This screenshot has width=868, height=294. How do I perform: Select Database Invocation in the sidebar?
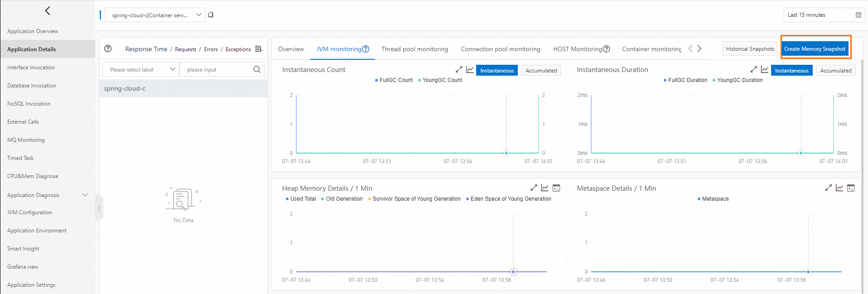click(x=32, y=86)
